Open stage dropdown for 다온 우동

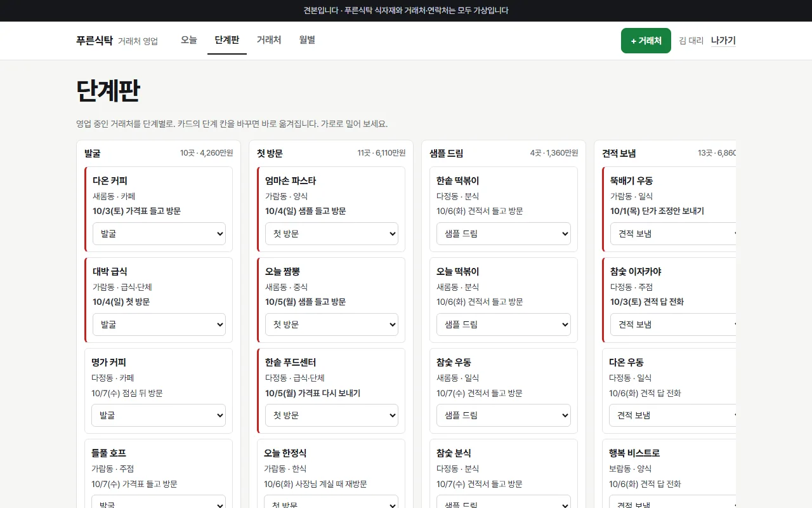coord(672,415)
